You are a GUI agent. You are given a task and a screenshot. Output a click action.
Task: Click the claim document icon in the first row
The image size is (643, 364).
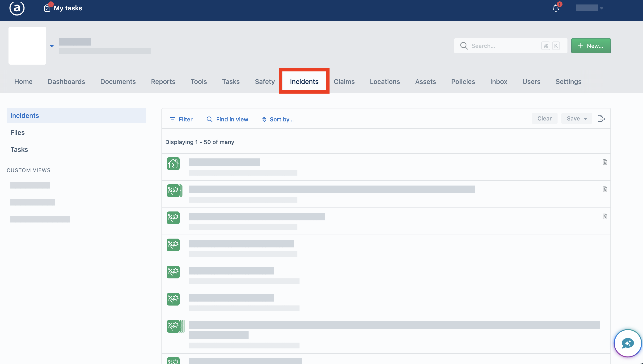click(605, 162)
